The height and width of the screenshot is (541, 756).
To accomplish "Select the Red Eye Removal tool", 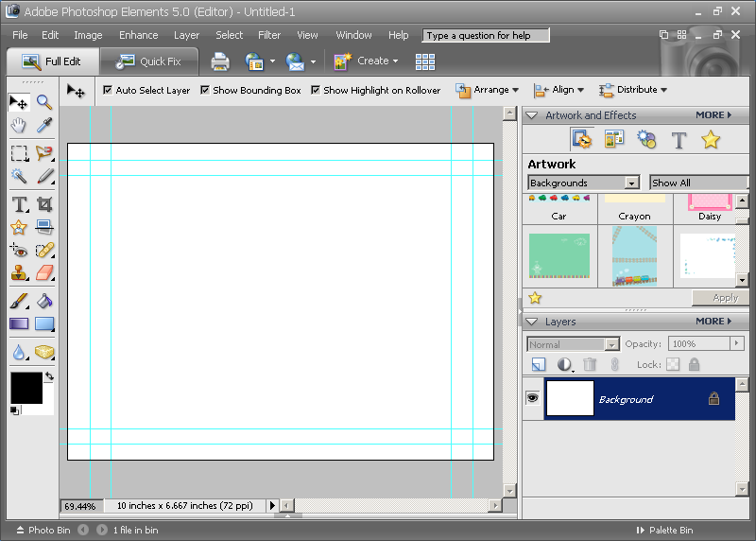I will click(x=19, y=250).
